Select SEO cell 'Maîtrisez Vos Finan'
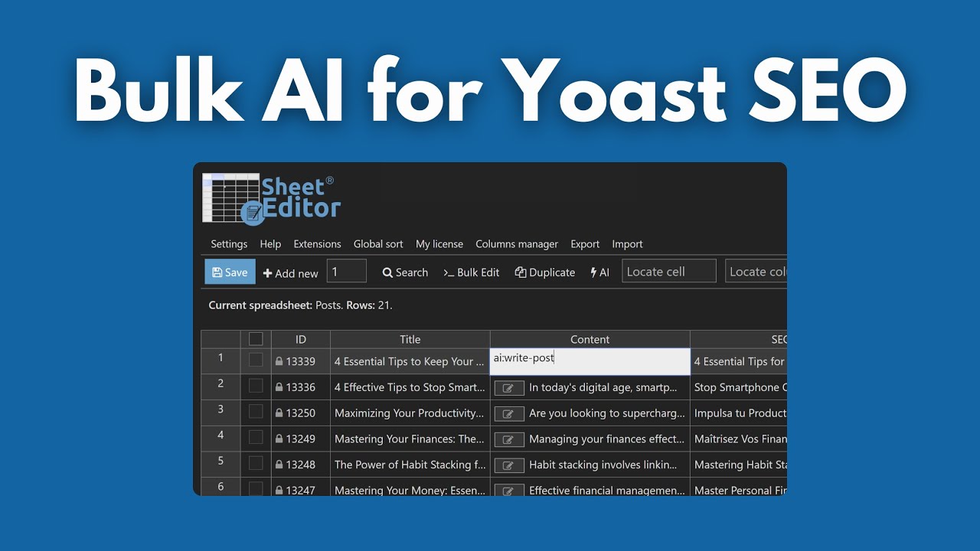980x551 pixels. pyautogui.click(x=739, y=439)
